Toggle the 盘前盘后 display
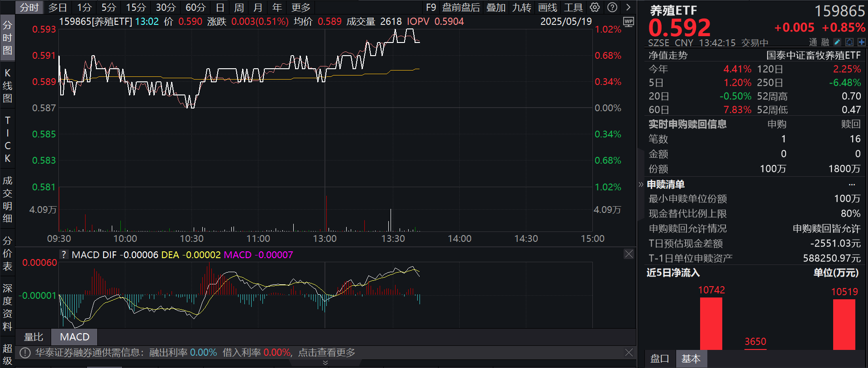 461,7
